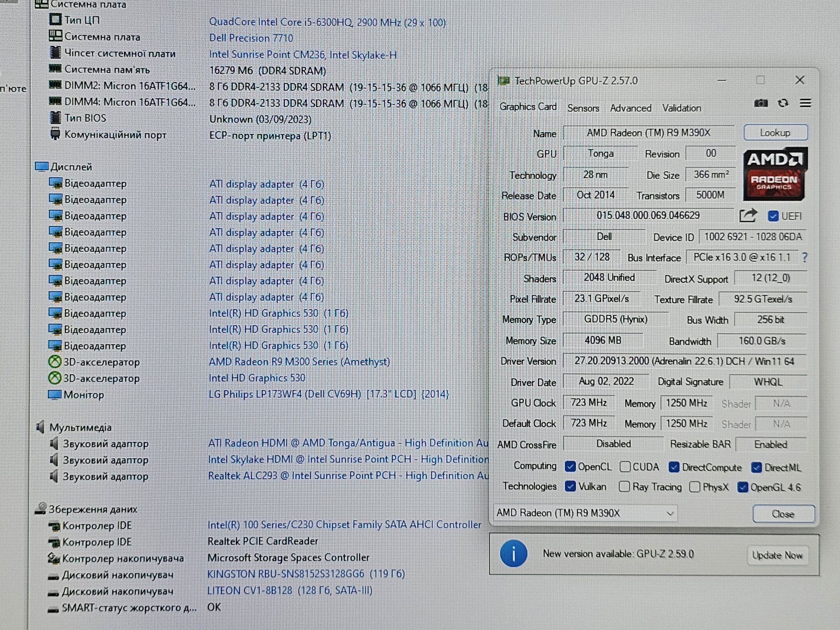Take a GPU-Z screenshot with camera icon
Viewport: 840px width, 630px height.
(761, 103)
